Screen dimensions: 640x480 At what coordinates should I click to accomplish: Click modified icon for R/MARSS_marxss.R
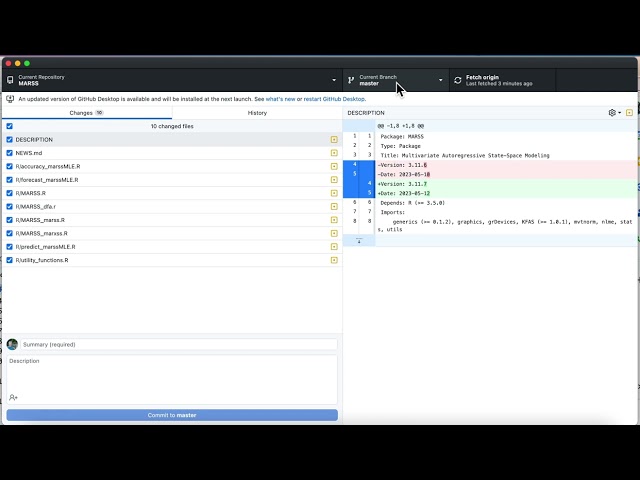[334, 233]
